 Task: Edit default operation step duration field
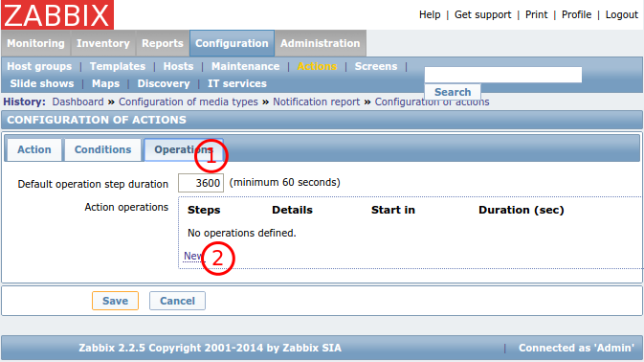tap(201, 183)
